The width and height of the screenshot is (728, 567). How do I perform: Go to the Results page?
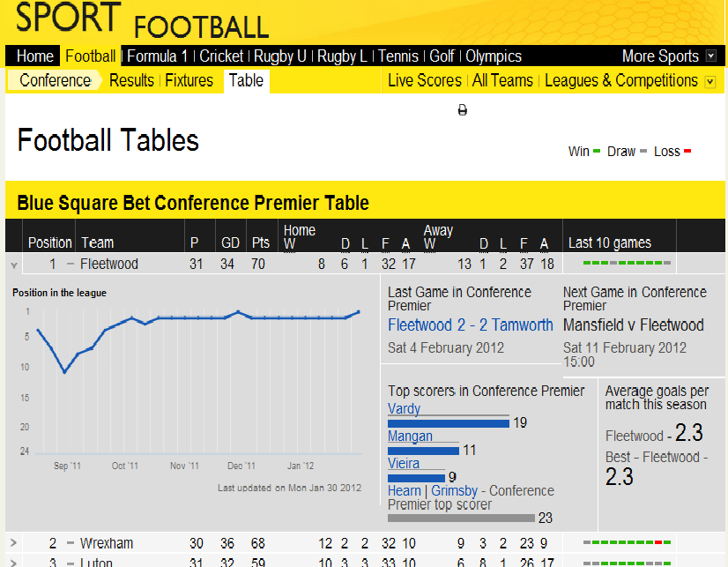click(131, 81)
